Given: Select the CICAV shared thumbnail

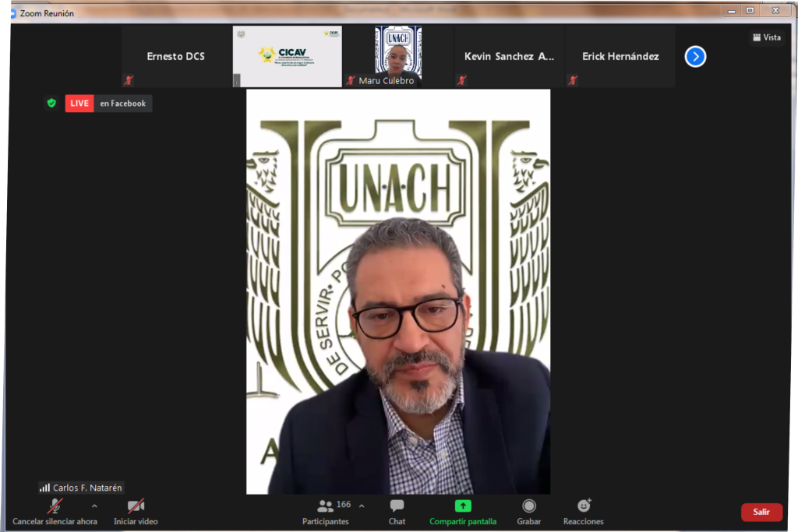Looking at the screenshot, I should point(288,56).
